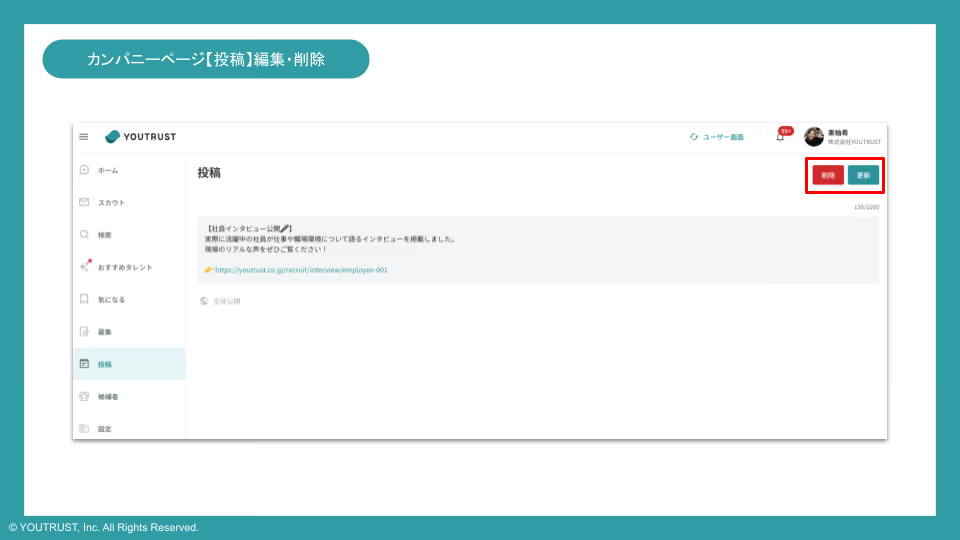The width and height of the screenshot is (960, 540).
Task: Open the youtrust.co.jp interview link
Action: coord(301,270)
